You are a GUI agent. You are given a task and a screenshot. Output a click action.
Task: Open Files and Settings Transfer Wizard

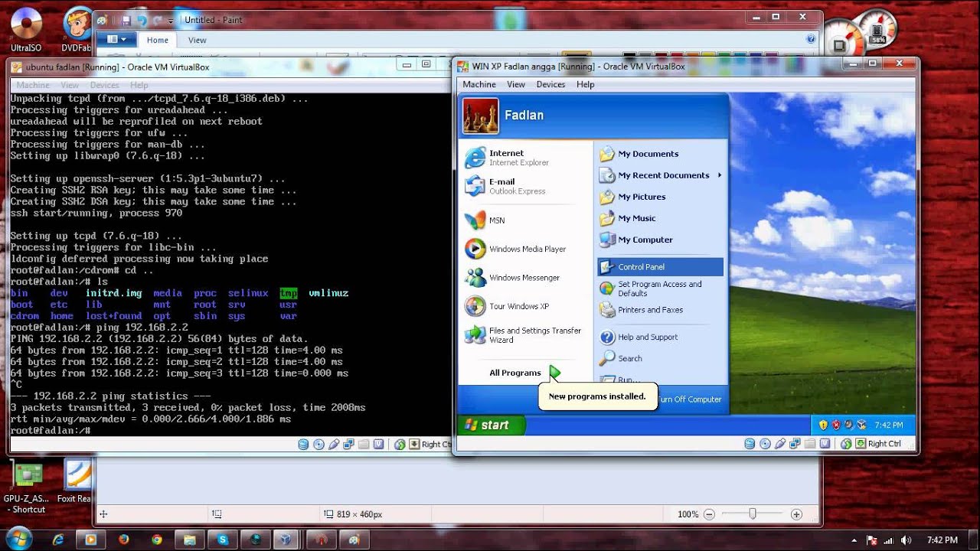[525, 335]
